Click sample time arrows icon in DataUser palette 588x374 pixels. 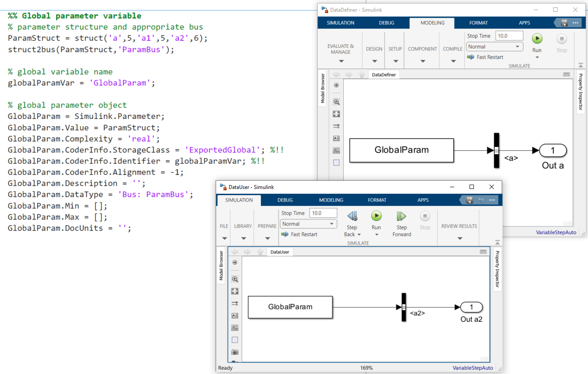pos(235,303)
